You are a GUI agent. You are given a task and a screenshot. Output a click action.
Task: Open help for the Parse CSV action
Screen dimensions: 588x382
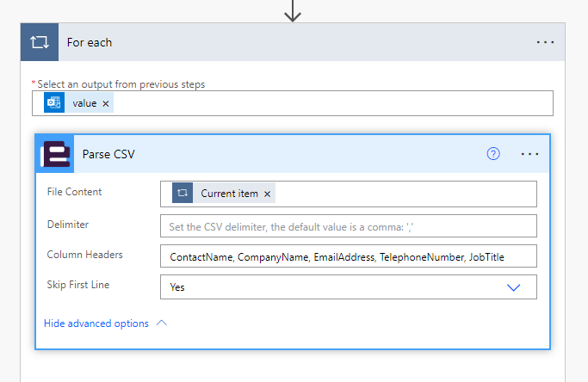493,154
